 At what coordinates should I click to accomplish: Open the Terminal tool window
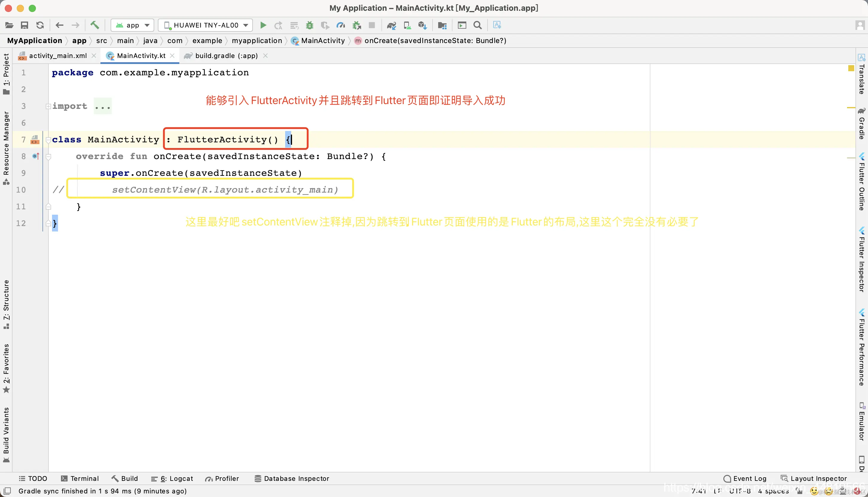(x=80, y=478)
